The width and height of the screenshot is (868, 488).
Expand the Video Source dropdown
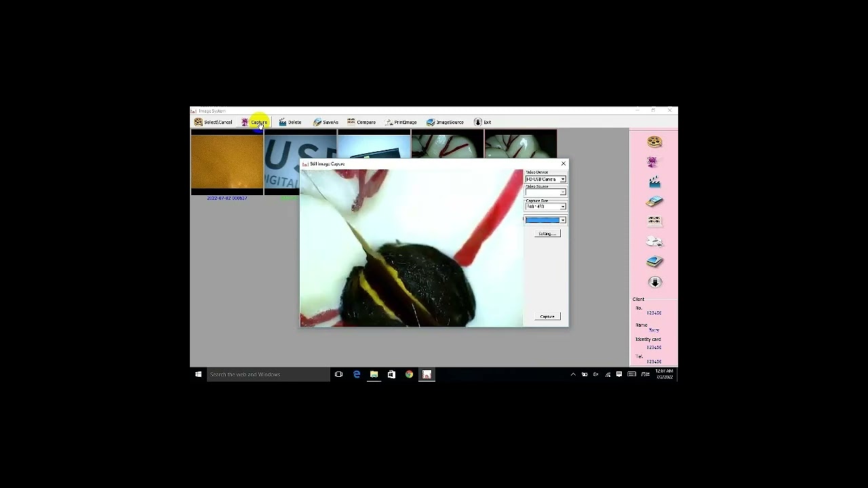(563, 192)
